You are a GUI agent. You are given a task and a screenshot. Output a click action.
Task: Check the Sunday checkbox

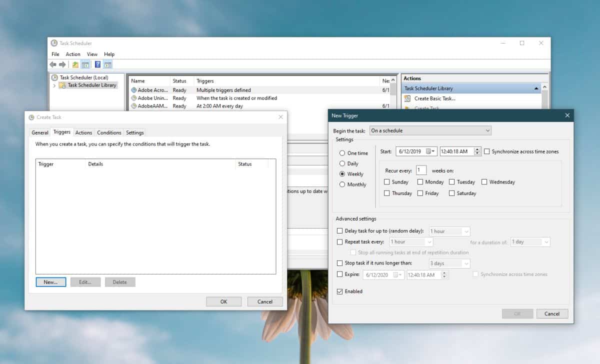click(x=387, y=182)
